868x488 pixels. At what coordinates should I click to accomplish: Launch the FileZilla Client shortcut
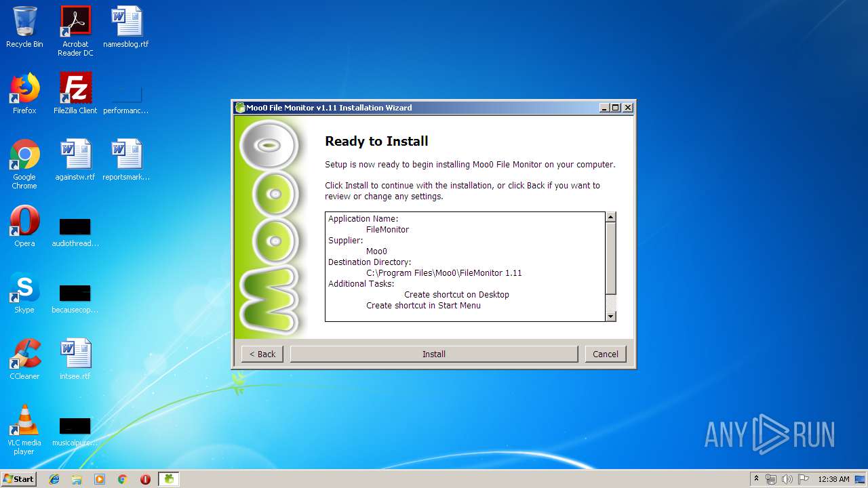(75, 94)
